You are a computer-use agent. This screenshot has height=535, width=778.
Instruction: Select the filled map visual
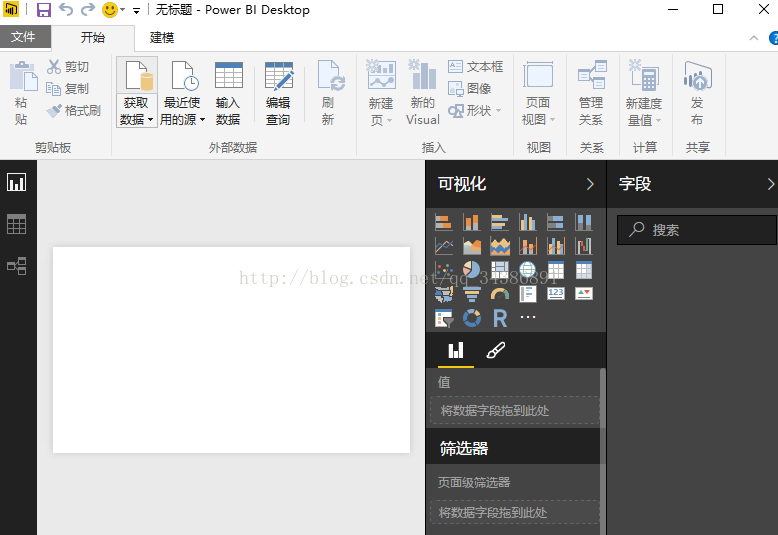(443, 294)
